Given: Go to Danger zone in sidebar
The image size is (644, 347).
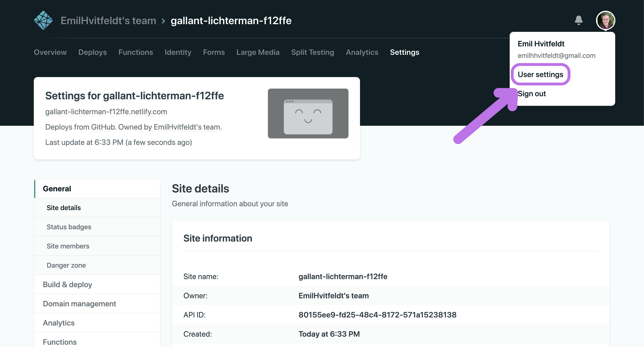Looking at the screenshot, I should click(x=97, y=265).
